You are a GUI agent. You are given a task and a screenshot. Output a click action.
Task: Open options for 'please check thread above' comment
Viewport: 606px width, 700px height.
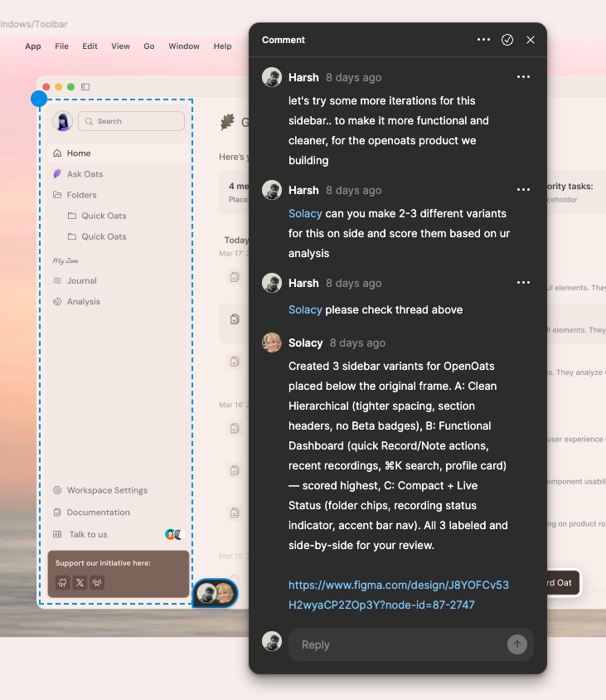point(523,282)
